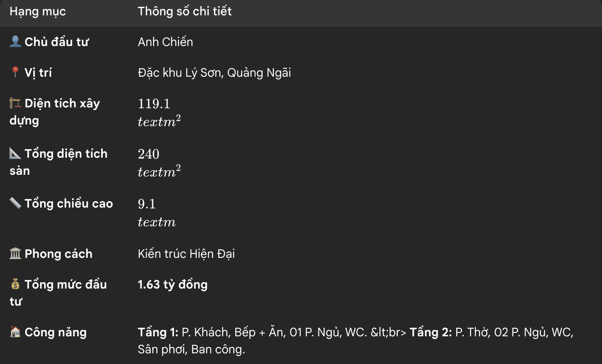Click the bold '1.63 tỷ đồng' amount
602x364 pixels.
pos(173,285)
